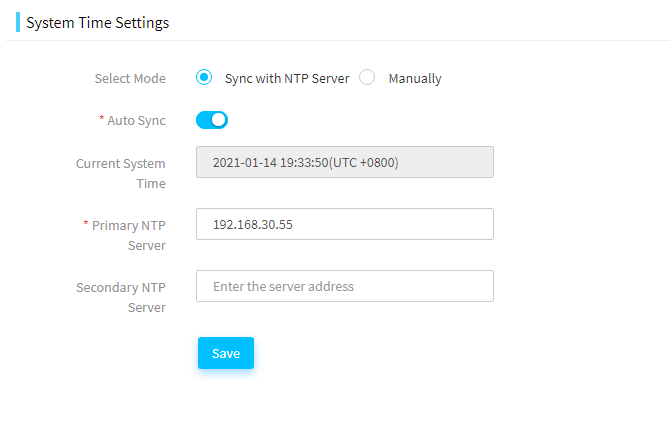This screenshot has height=448, width=670.
Task: Click the Primary NTP Server label
Action: (x=129, y=236)
